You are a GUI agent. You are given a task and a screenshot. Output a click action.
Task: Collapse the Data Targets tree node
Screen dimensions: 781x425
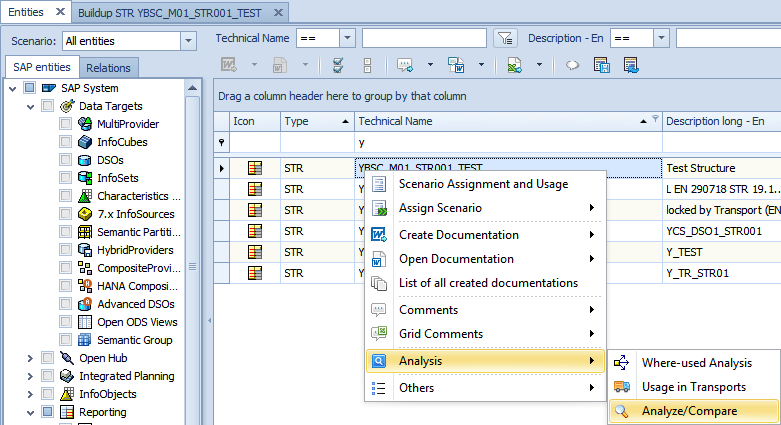(x=30, y=106)
